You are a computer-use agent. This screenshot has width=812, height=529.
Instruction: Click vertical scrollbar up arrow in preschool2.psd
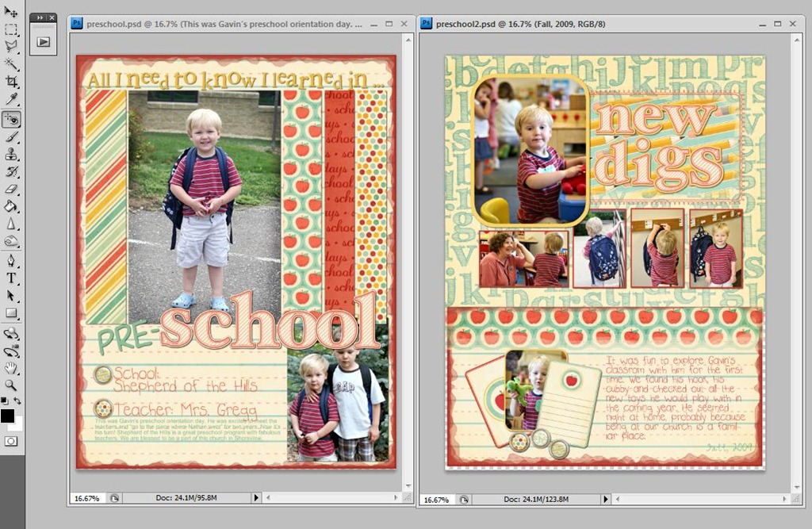[x=796, y=40]
